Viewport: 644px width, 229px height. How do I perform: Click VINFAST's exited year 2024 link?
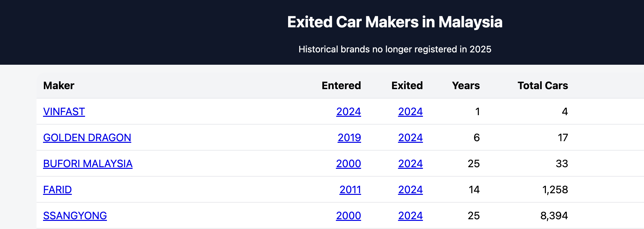pyautogui.click(x=410, y=112)
